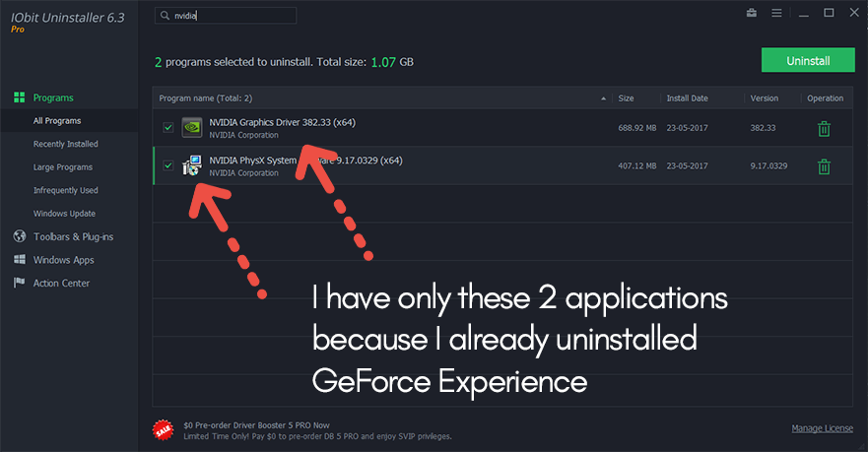The height and width of the screenshot is (452, 868).
Task: Click the Windows Apps logo icon
Action: [20, 259]
